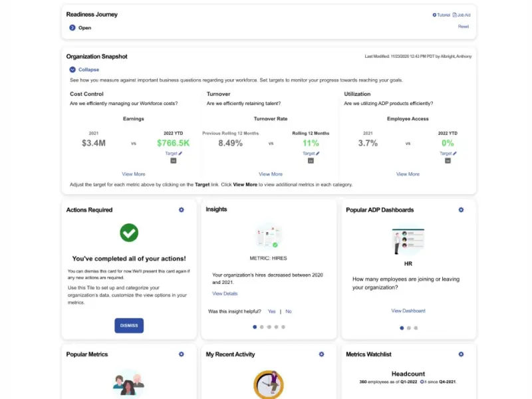Open My Recent Activity settings gear
The width and height of the screenshot is (532, 399).
coord(321,354)
